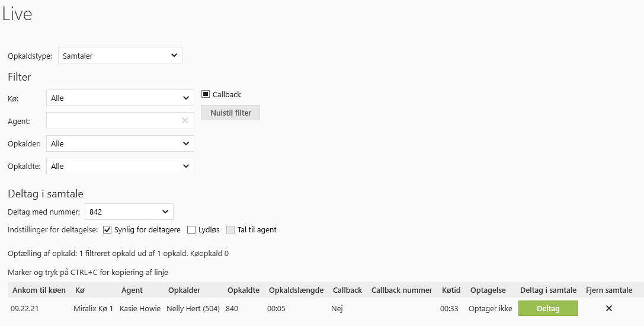Click the Callback nummer column header
Screen dimensions: 644x326
(401, 290)
